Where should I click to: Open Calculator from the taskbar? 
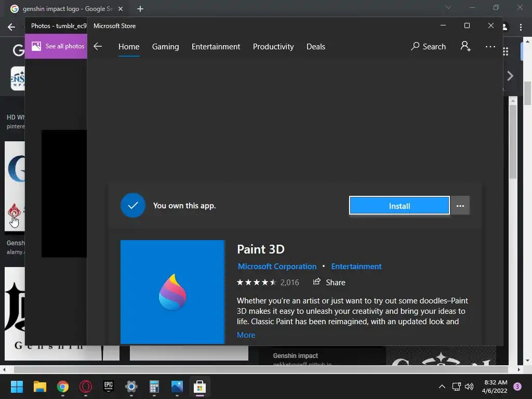(154, 387)
